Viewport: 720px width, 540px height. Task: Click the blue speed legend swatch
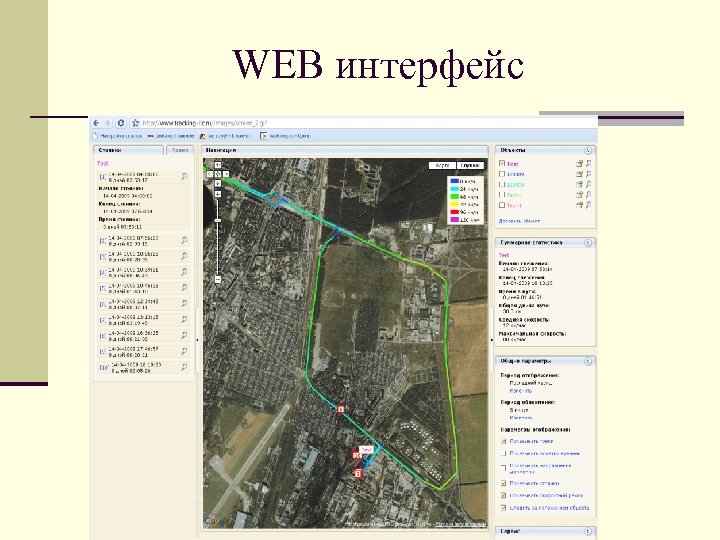point(454,181)
